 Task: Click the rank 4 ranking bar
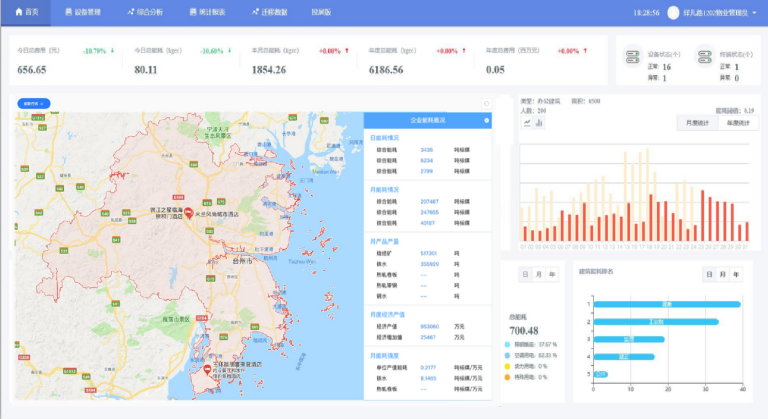624,357
